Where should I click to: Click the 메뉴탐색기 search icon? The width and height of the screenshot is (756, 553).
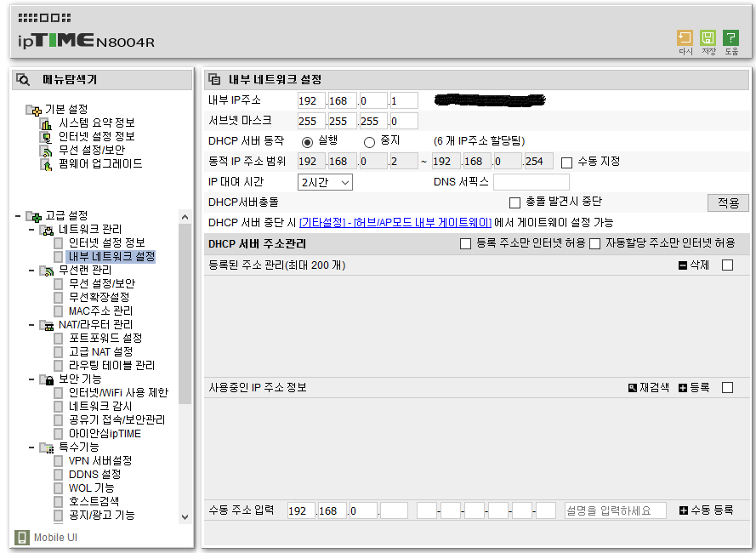click(x=23, y=79)
